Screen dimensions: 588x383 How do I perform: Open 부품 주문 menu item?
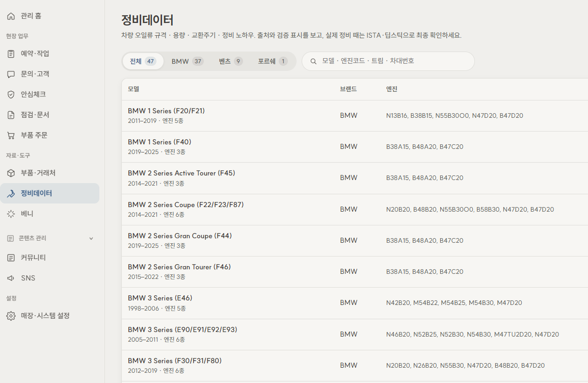pos(34,135)
